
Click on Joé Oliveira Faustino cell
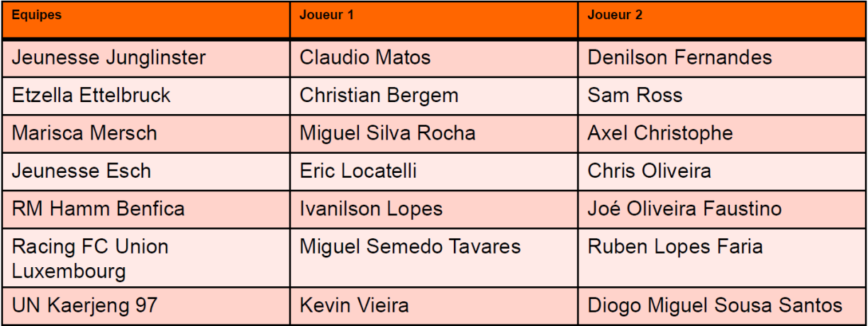(x=684, y=209)
